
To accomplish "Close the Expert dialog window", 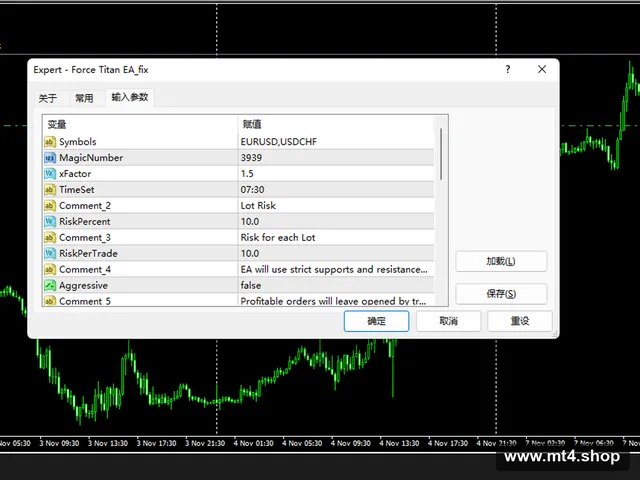I will 542,69.
